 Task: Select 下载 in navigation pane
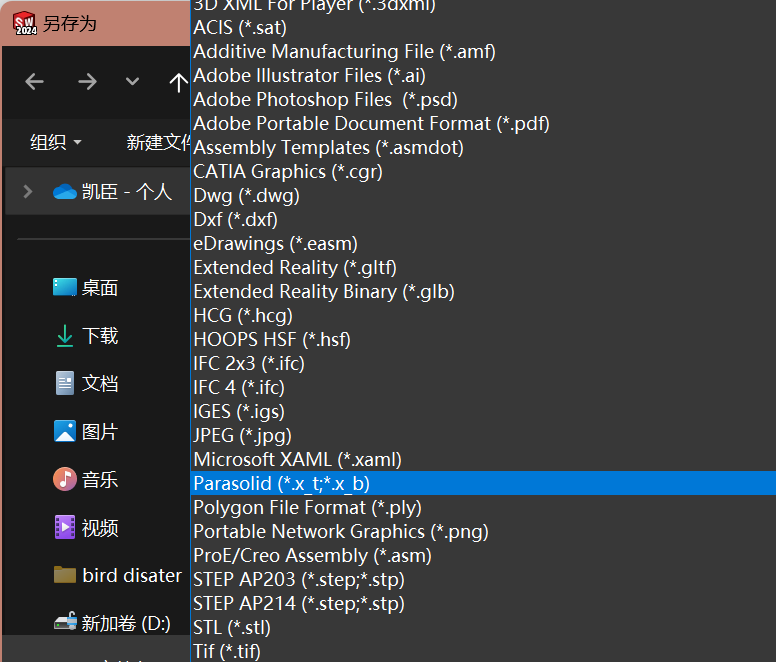[100, 335]
